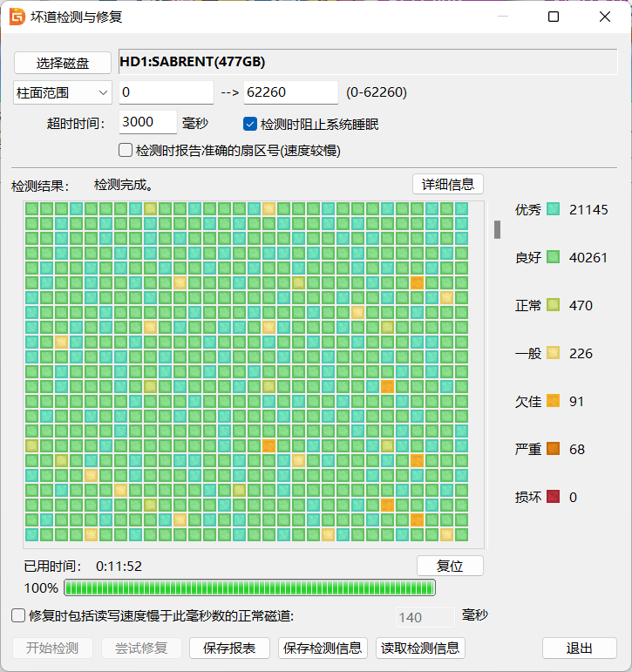Click the 良好 green legend swatch
The image size is (632, 672).
click(553, 257)
